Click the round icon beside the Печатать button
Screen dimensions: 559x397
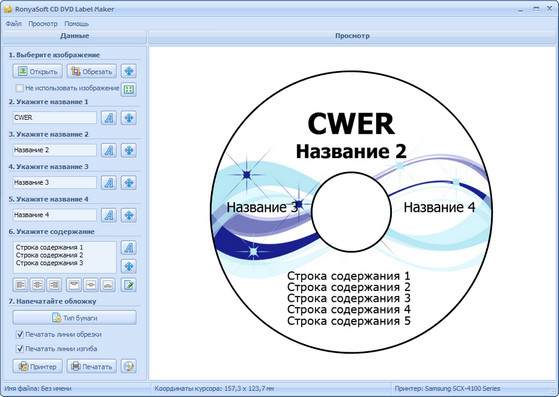pos(129,366)
